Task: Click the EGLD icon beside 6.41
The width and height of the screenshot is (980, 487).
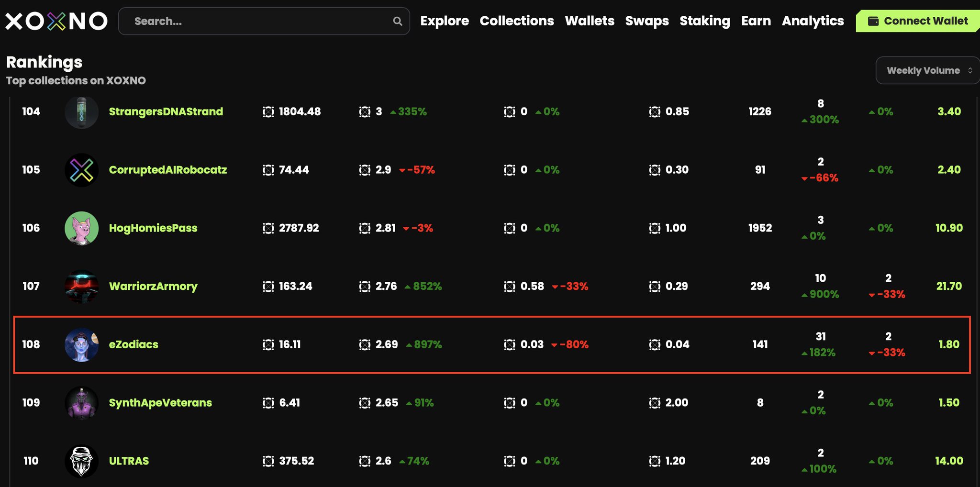Action: click(268, 403)
